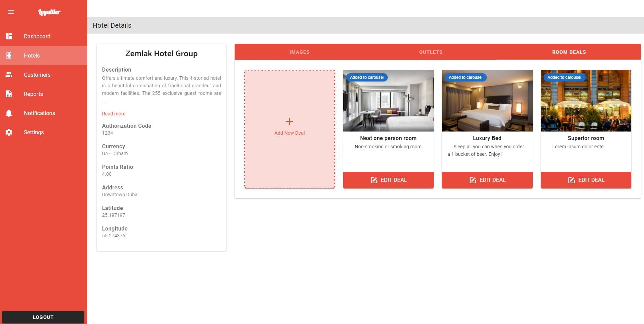Click address value Downtown Dubai
644x324 pixels.
[x=120, y=195]
